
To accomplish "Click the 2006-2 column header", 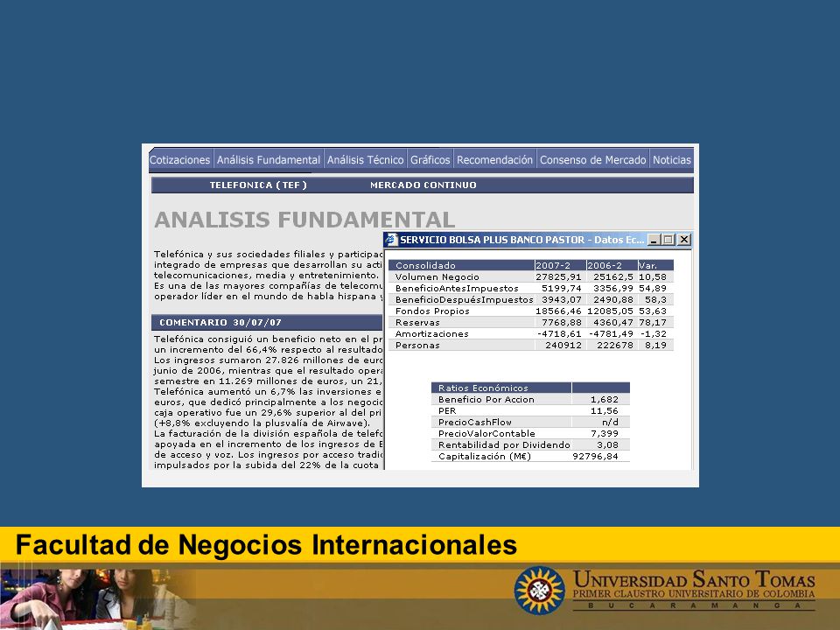I will pos(612,265).
